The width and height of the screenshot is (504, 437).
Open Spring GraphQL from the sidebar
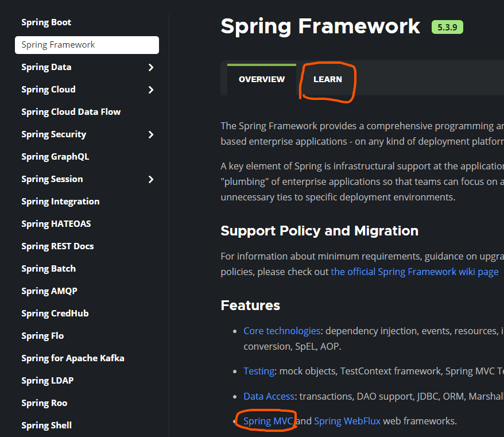tap(55, 157)
